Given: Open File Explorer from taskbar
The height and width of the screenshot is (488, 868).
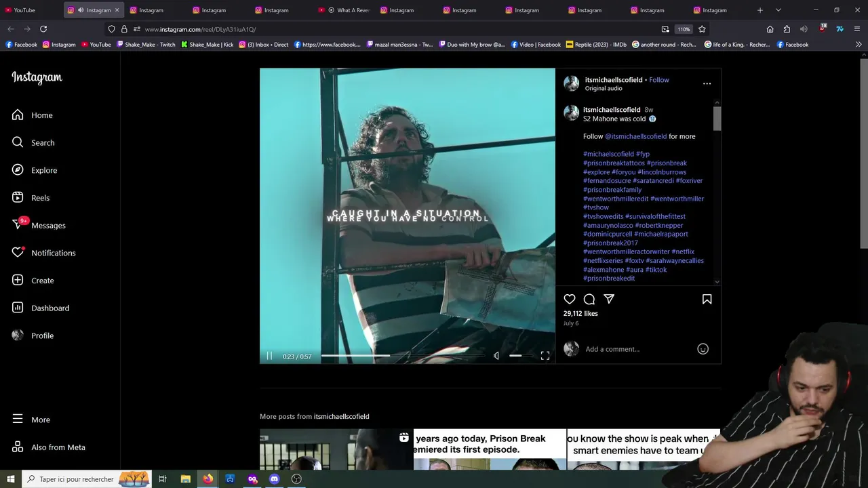Looking at the screenshot, I should [x=185, y=479].
